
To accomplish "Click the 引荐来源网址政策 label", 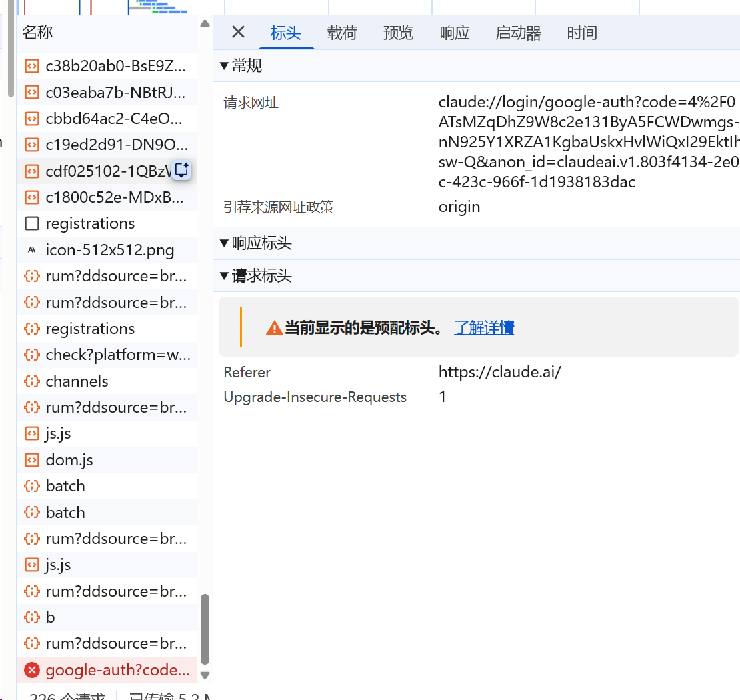I will tap(279, 207).
